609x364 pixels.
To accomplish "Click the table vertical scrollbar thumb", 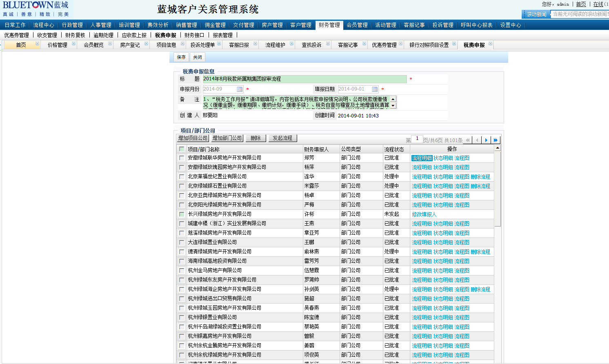I will (x=498, y=189).
